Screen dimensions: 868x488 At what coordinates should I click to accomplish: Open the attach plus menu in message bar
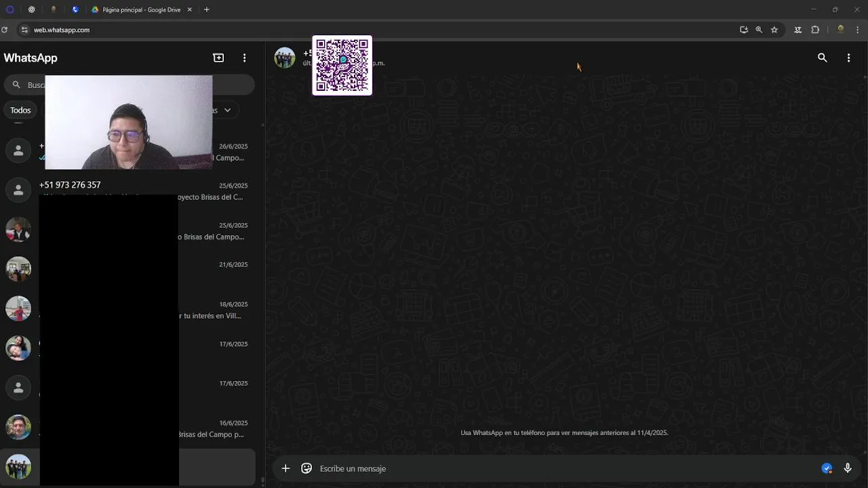[x=285, y=468]
